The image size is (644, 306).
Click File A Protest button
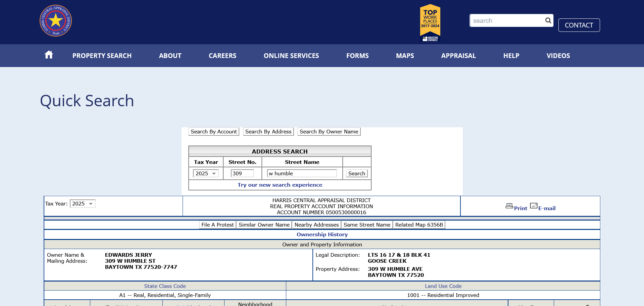217,225
